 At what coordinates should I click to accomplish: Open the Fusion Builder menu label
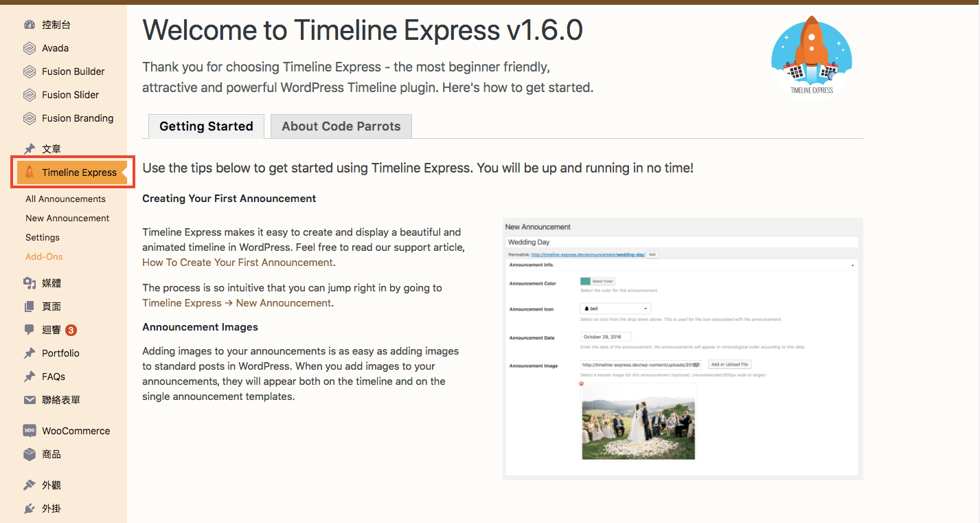click(73, 71)
